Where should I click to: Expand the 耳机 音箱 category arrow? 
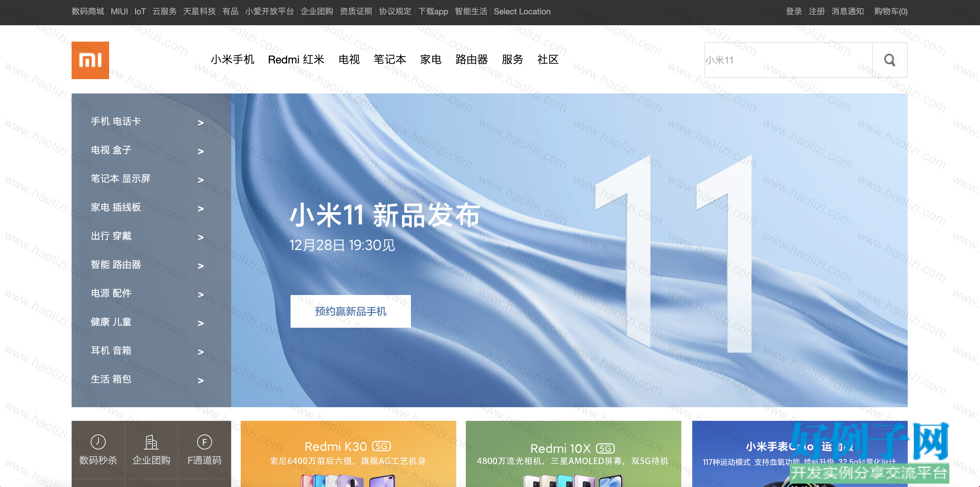[201, 352]
